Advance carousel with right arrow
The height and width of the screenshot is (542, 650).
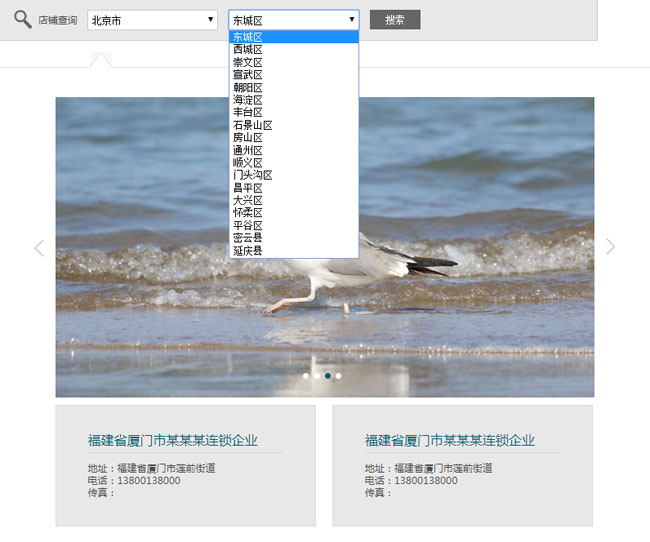610,247
